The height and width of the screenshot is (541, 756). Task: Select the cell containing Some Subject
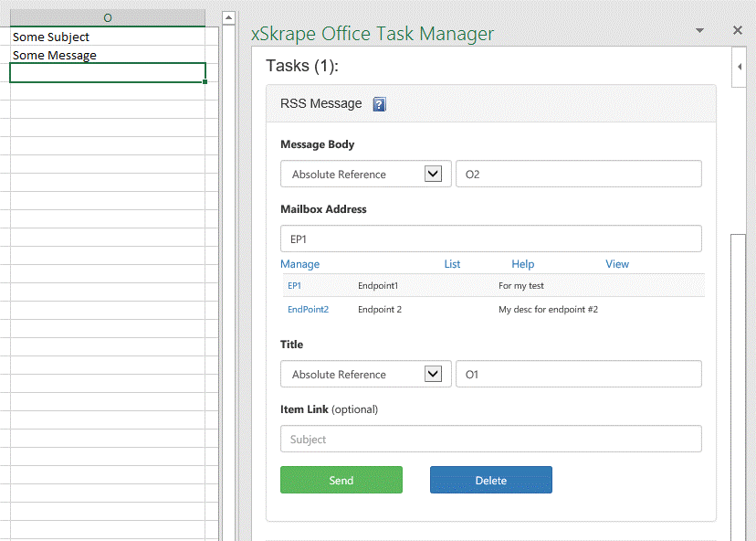108,37
